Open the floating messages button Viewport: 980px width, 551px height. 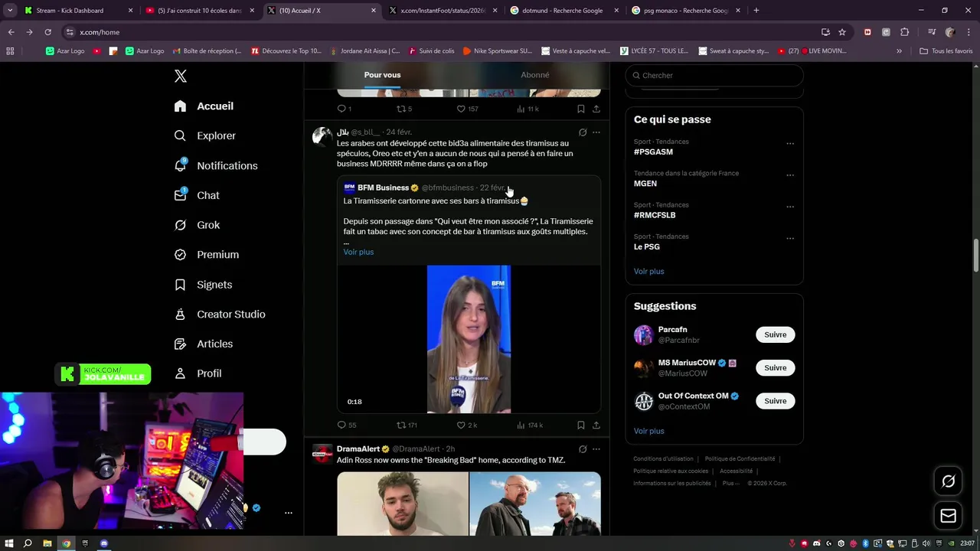click(948, 516)
